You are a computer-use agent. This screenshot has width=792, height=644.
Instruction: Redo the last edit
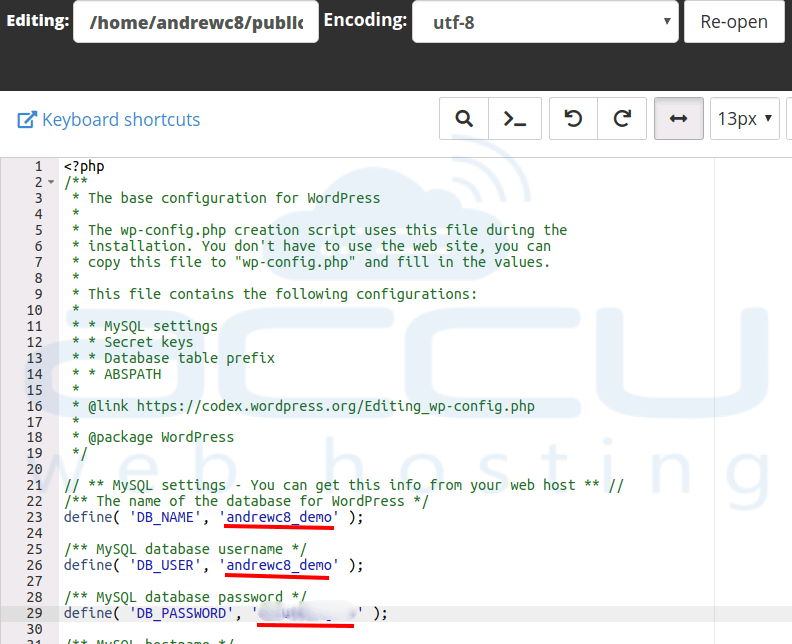(622, 119)
